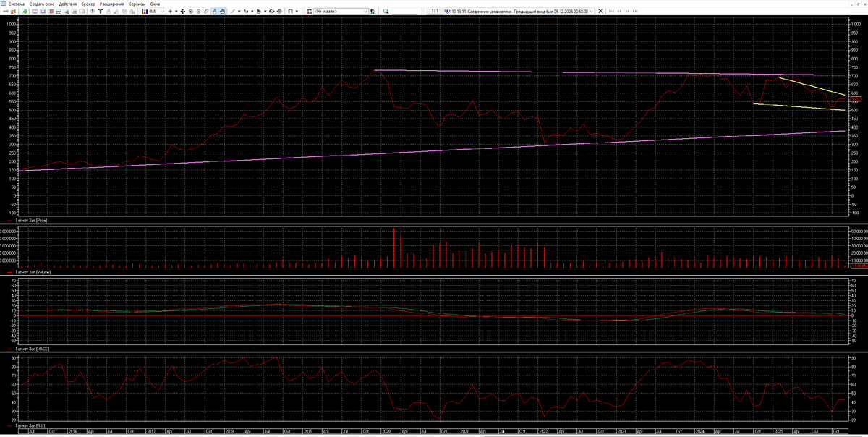Select the crosshair plus cursor tool
This screenshot has width=868, height=437.
(x=170, y=12)
